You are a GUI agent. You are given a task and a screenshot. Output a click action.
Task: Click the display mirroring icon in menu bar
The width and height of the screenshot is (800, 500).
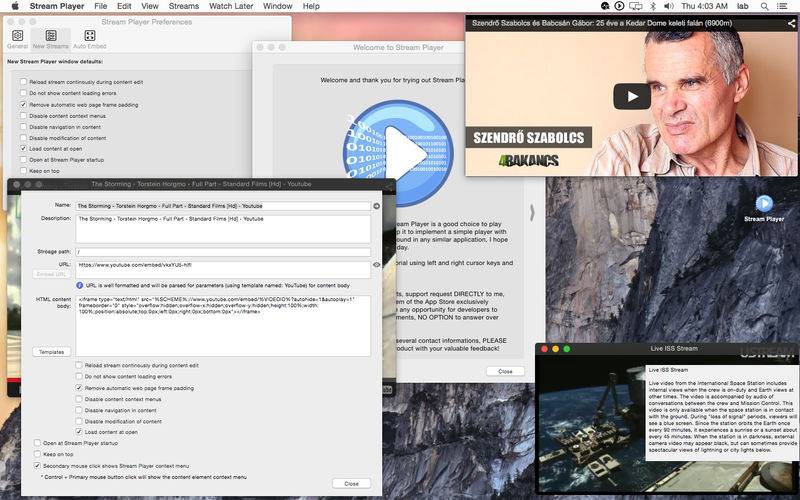tap(636, 6)
